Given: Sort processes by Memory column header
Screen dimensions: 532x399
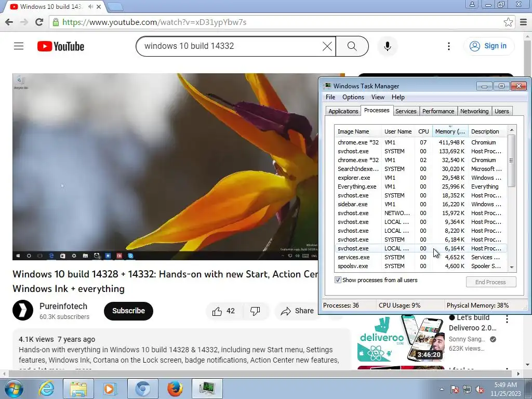Looking at the screenshot, I should coord(450,131).
